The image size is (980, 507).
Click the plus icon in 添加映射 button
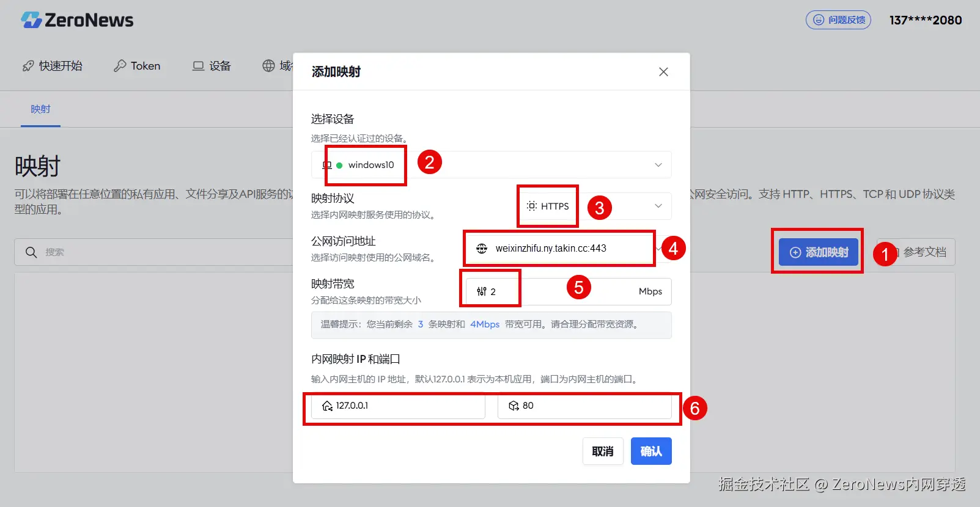(795, 252)
